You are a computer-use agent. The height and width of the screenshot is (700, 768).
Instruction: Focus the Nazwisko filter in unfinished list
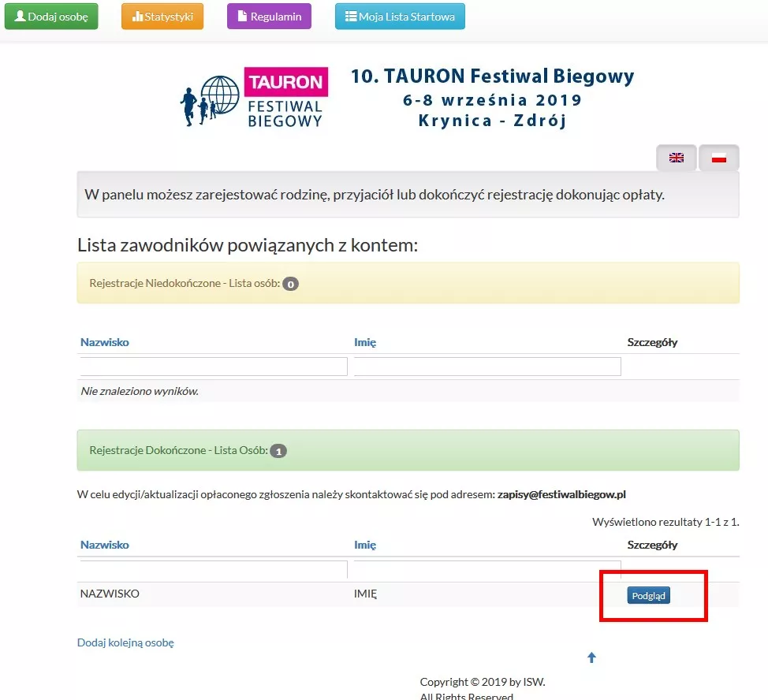214,367
